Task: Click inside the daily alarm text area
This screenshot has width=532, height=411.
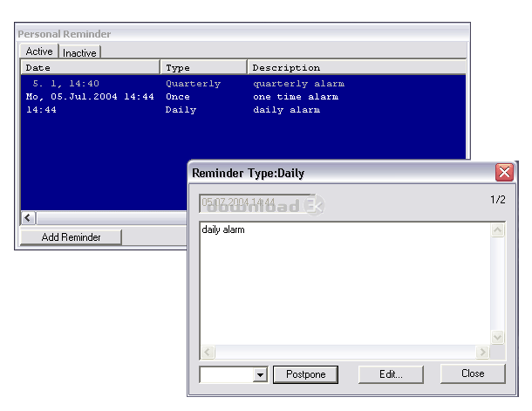Action: click(x=345, y=284)
